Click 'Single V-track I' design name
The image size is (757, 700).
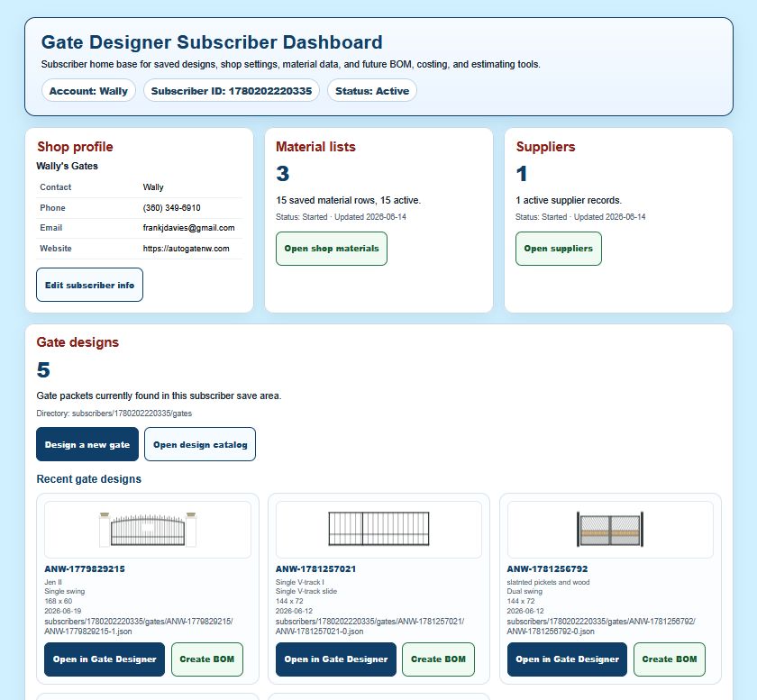pyautogui.click(x=300, y=582)
